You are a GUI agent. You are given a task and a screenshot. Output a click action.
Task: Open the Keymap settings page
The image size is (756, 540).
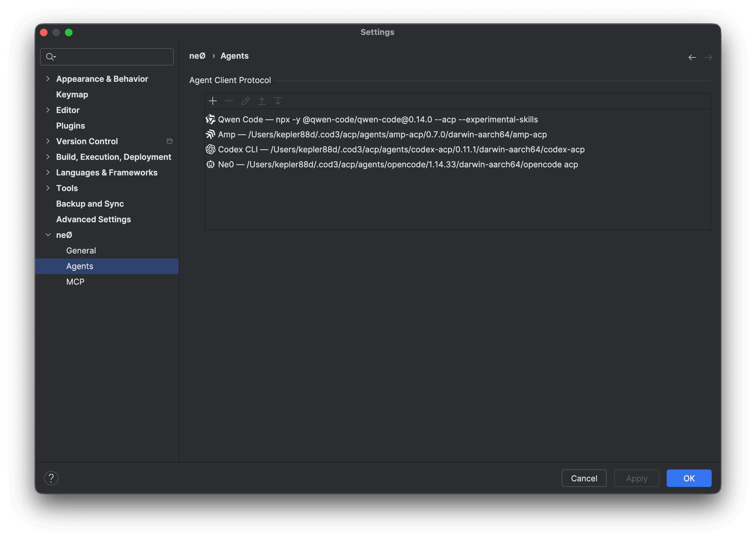click(72, 95)
